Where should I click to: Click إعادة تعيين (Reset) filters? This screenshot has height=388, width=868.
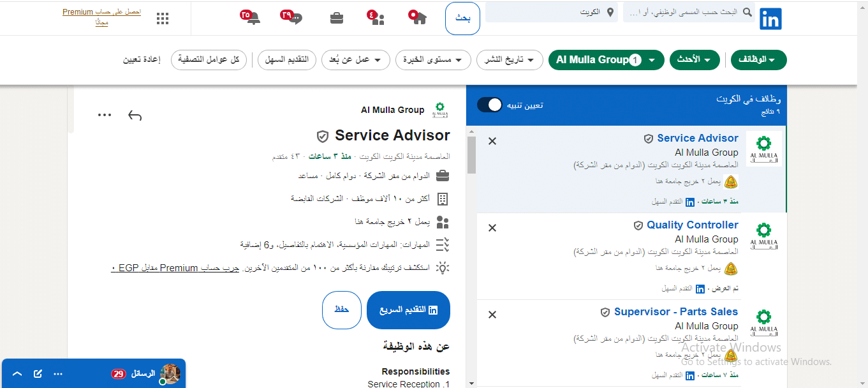coord(142,60)
